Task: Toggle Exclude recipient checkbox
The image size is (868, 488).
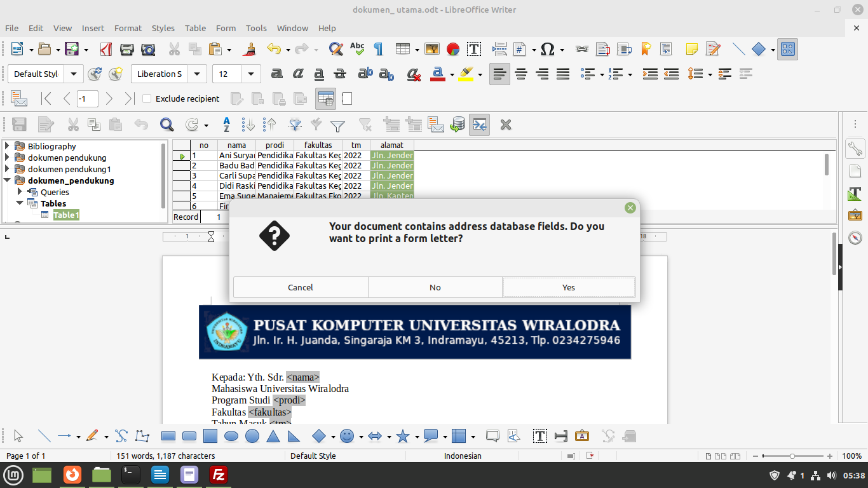Action: [147, 98]
